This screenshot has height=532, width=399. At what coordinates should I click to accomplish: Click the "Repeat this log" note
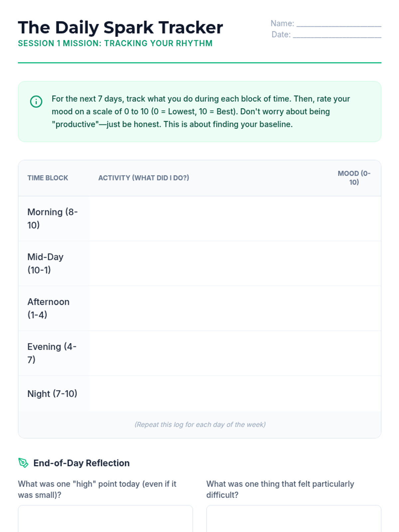(200, 425)
